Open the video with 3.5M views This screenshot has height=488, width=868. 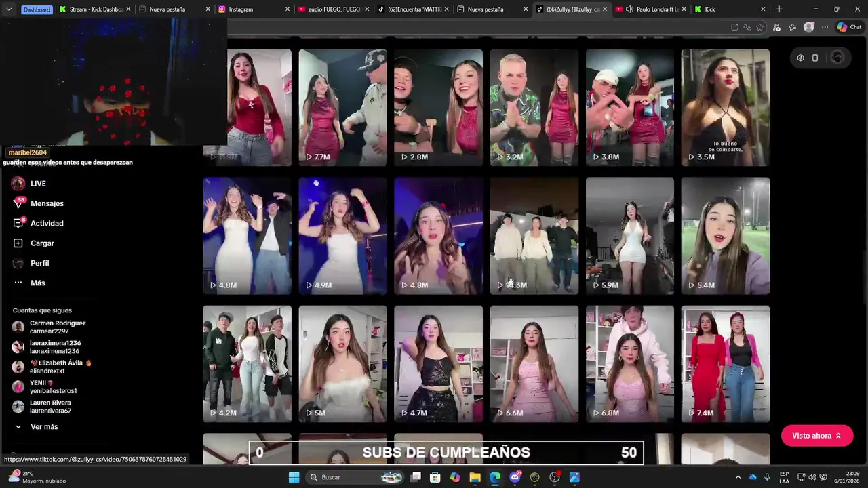click(x=726, y=107)
